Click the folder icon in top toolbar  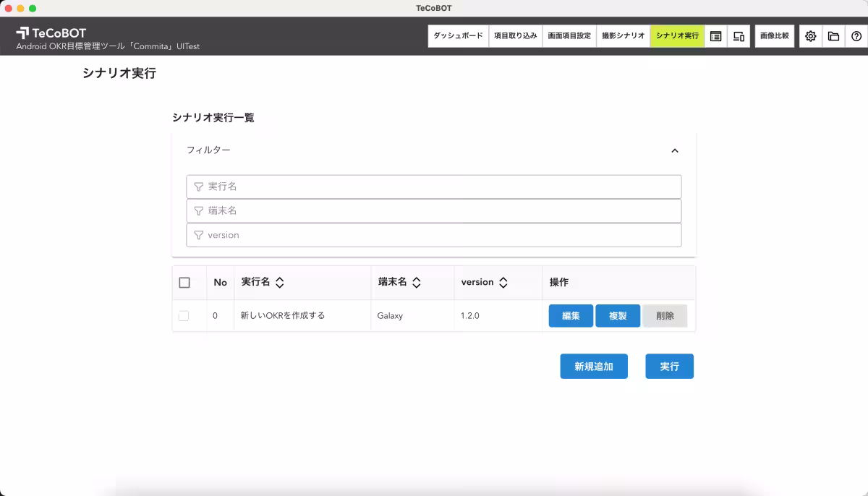(833, 36)
